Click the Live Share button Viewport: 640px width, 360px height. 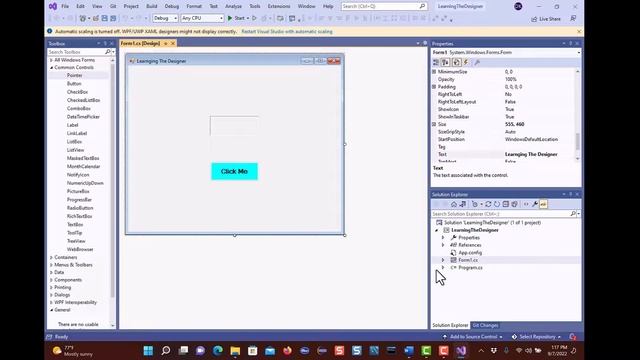point(546,19)
